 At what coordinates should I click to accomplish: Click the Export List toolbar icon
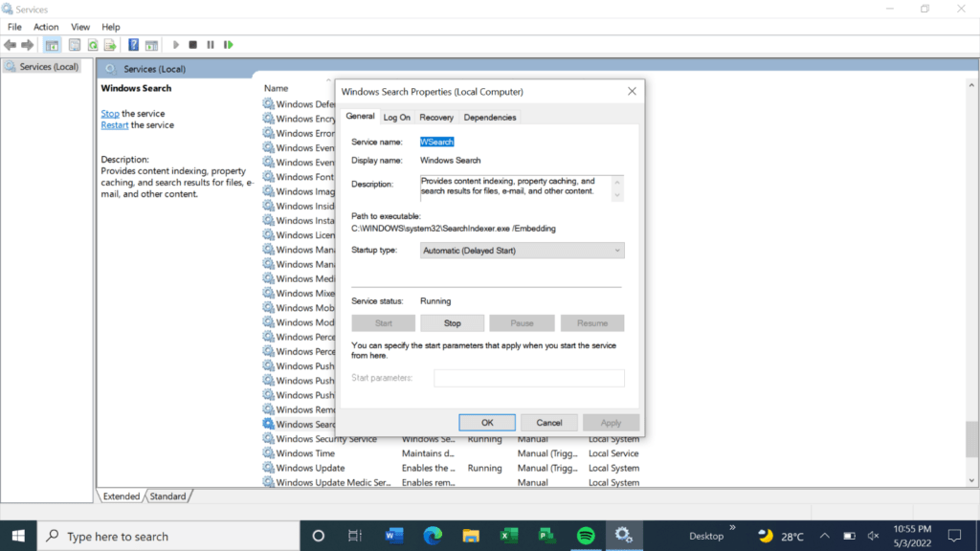click(x=110, y=45)
